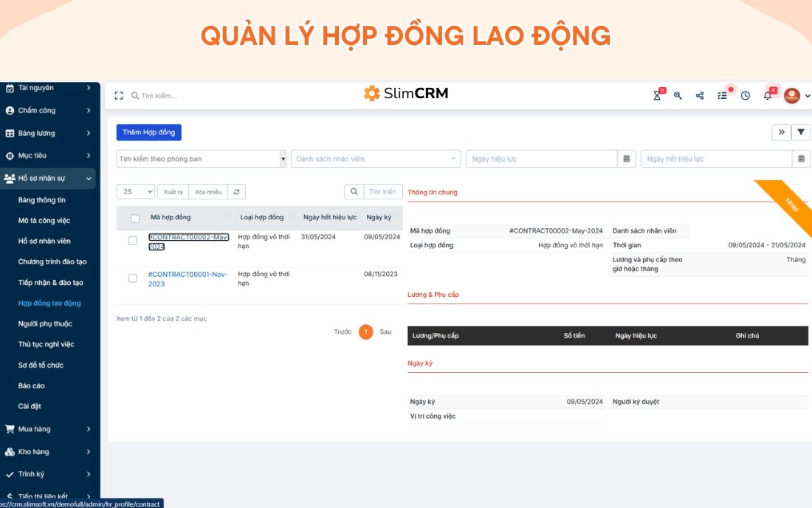812x508 pixels.
Task: Open the notification bell
Action: pos(768,95)
